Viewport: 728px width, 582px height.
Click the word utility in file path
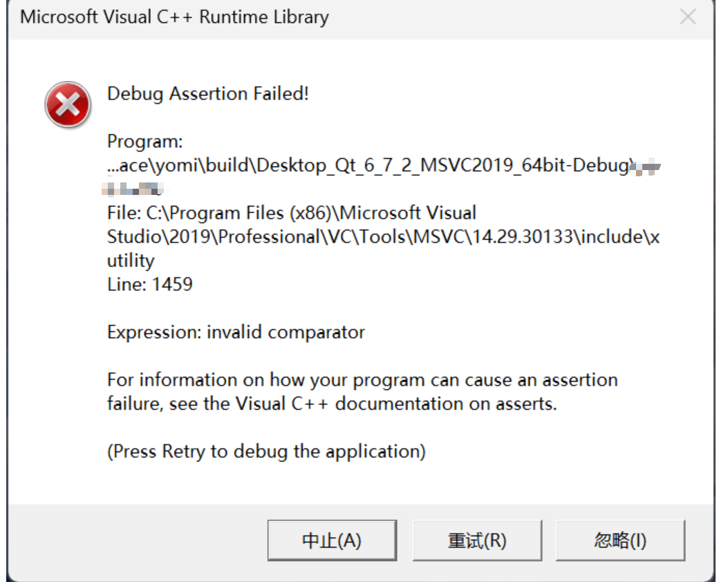tap(131, 261)
